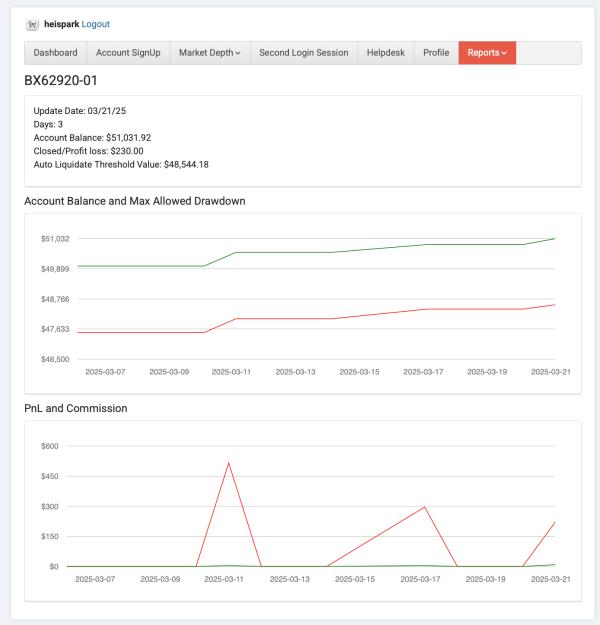
Task: Click the Market Depth chevron arrow
Action: (x=238, y=53)
